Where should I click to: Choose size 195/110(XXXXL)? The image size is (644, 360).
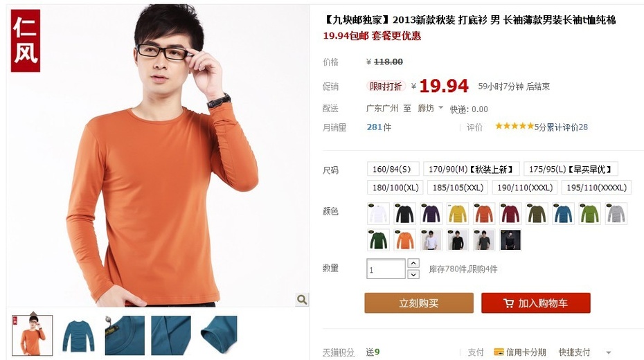point(596,188)
